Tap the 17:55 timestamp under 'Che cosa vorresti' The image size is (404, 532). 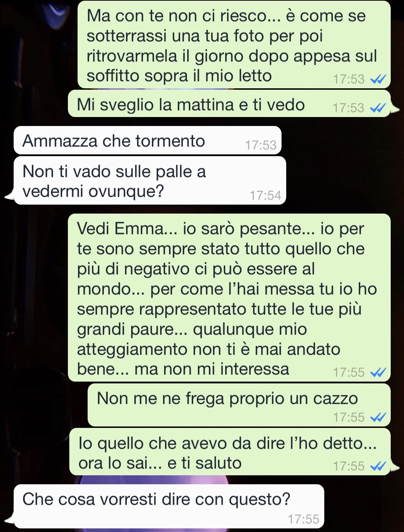(x=303, y=519)
